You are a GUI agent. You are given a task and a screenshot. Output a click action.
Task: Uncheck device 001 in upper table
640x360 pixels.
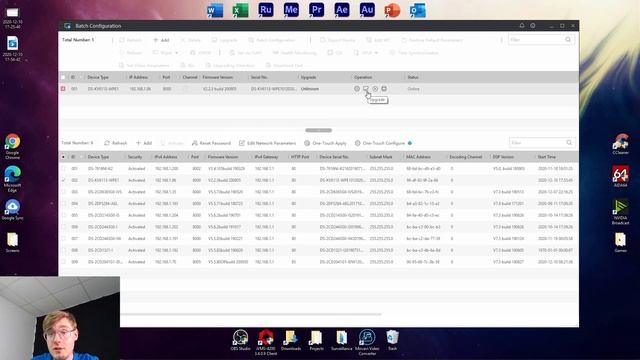pyautogui.click(x=63, y=89)
